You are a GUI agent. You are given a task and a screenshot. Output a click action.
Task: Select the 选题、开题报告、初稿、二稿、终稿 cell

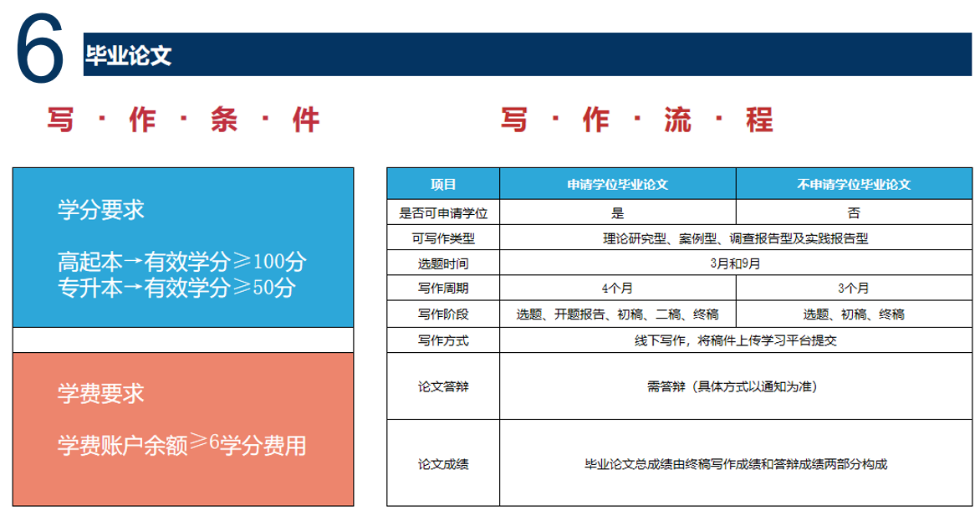617,314
